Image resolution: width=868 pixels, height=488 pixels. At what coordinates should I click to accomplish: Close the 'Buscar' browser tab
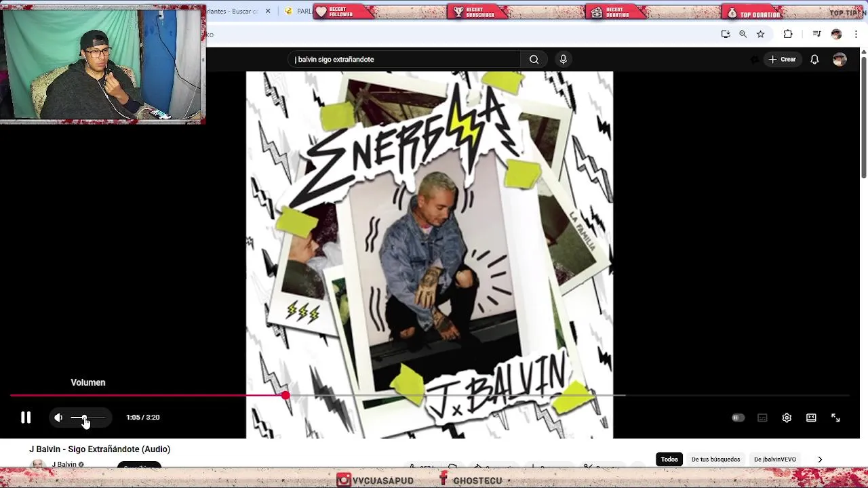(x=268, y=12)
